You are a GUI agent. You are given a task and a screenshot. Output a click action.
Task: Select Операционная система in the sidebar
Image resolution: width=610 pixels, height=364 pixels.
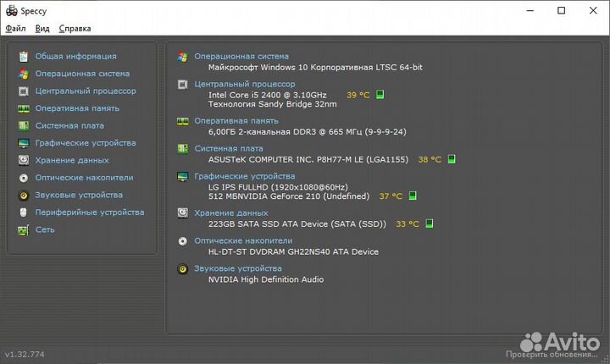[82, 74]
